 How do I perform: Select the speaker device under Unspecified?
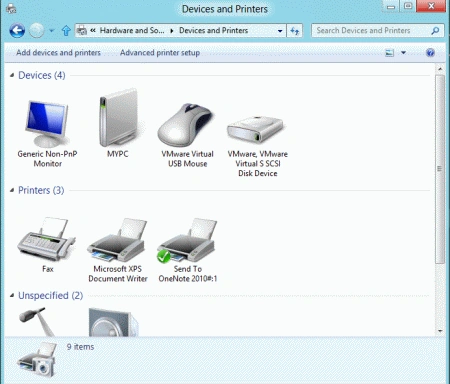coord(113,323)
